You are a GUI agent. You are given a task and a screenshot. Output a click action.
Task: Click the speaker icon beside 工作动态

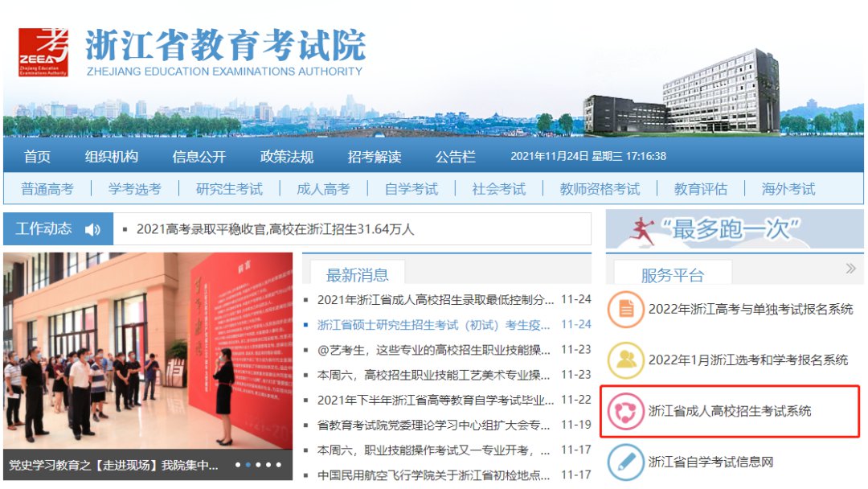point(92,230)
